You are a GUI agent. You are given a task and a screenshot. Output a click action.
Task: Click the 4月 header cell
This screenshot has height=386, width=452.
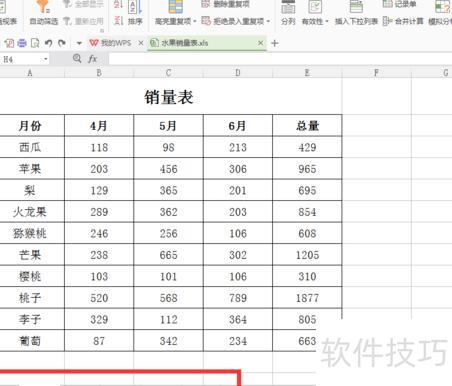click(99, 126)
